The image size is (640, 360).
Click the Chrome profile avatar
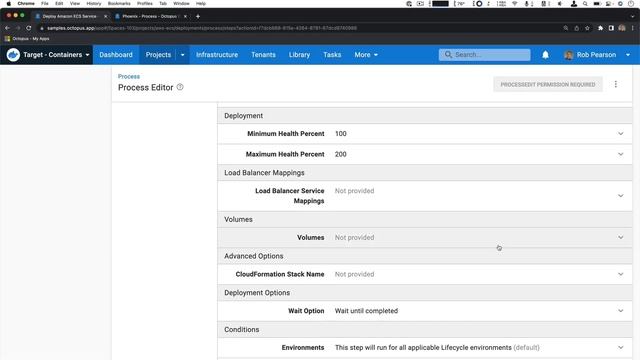coord(622,28)
